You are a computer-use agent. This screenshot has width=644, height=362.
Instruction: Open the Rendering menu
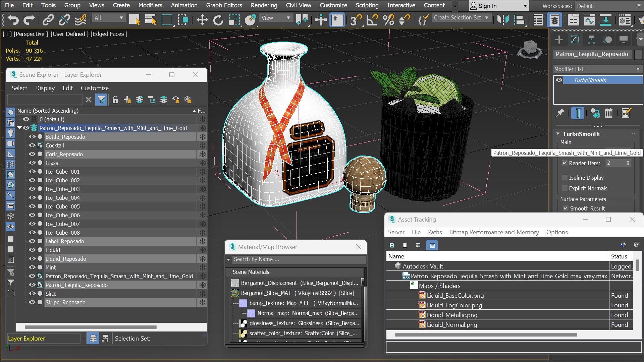(x=264, y=5)
